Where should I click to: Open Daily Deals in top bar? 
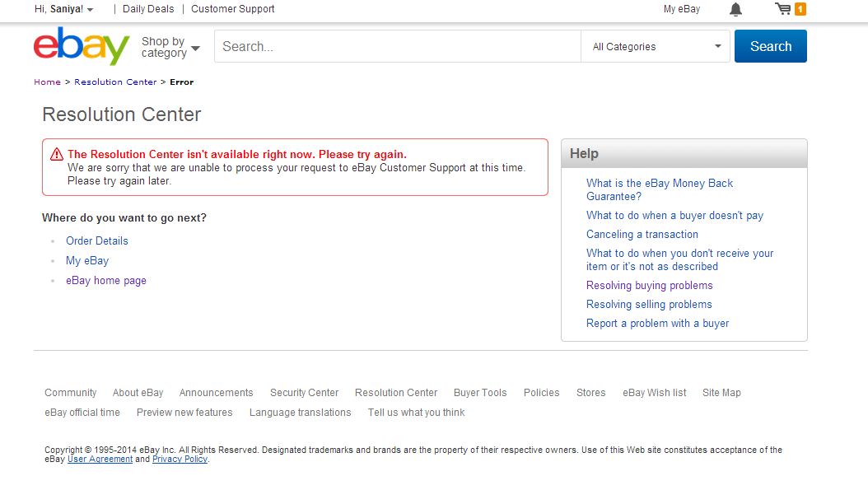point(148,9)
